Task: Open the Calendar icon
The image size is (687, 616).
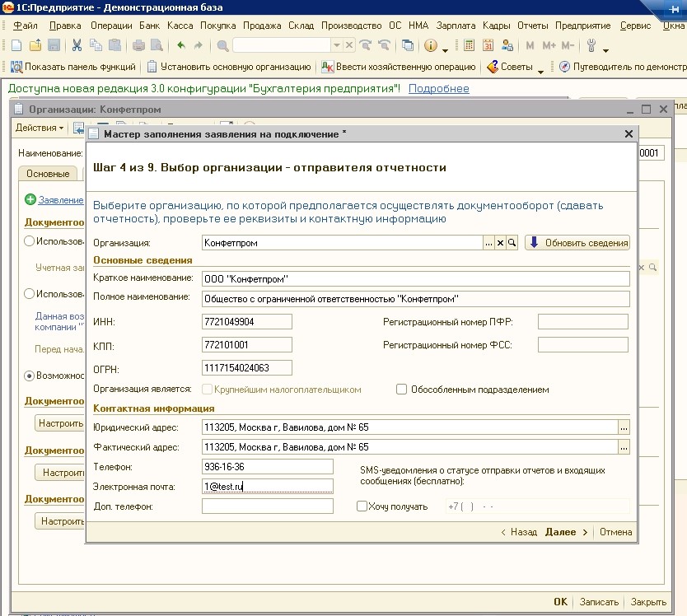Action: point(488,45)
